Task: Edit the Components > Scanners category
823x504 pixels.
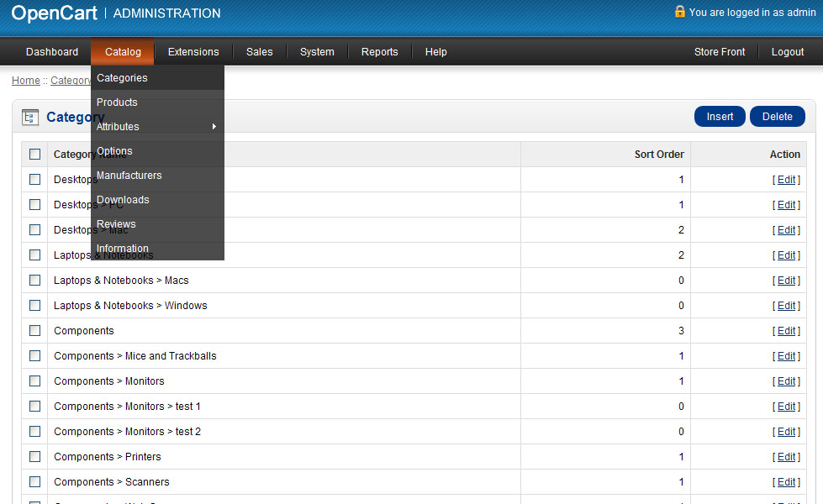Action: (x=786, y=482)
